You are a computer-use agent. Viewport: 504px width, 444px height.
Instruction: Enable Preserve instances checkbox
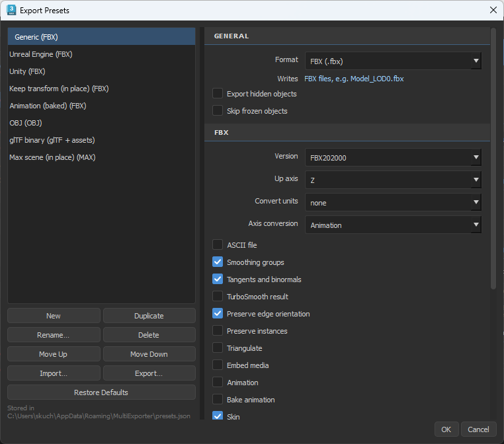point(218,330)
